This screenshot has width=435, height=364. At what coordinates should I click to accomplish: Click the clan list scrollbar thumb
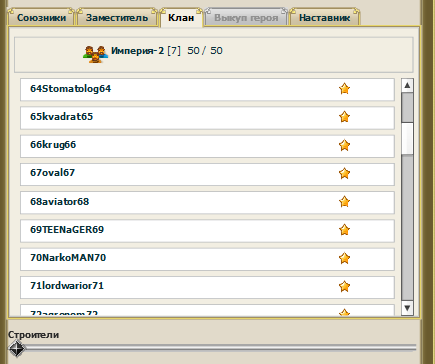pos(407,138)
